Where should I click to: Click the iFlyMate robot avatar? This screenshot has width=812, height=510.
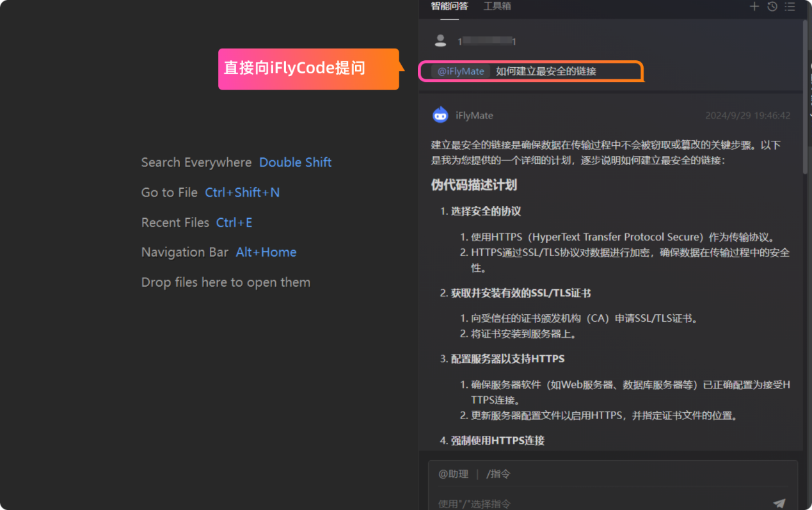tap(440, 115)
